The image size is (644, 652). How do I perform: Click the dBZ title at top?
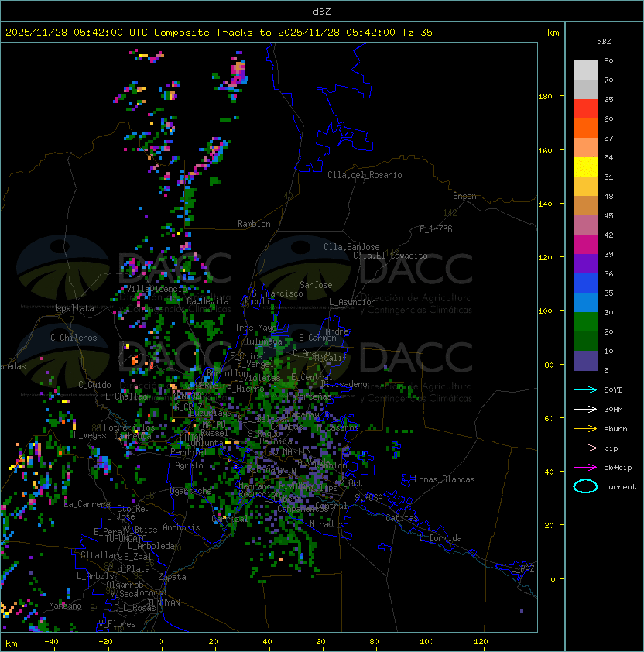click(322, 12)
